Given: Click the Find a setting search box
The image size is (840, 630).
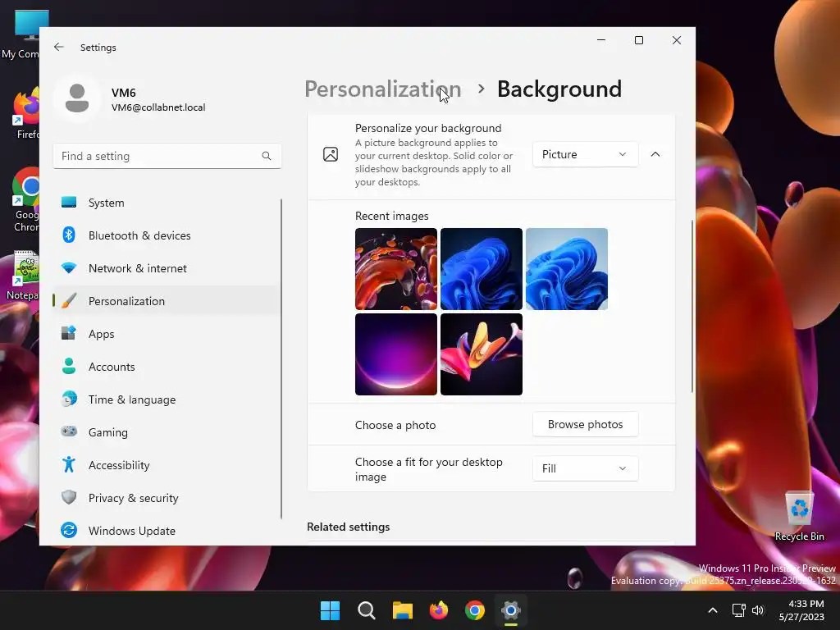Looking at the screenshot, I should pyautogui.click(x=167, y=156).
